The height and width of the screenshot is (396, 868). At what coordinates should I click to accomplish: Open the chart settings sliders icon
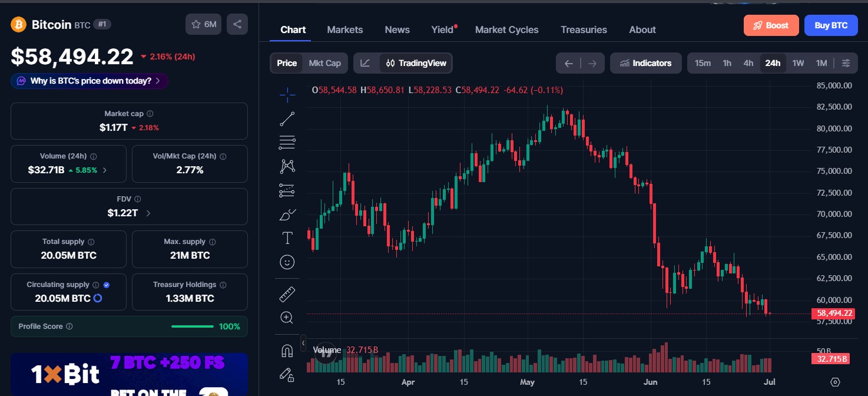(x=846, y=63)
